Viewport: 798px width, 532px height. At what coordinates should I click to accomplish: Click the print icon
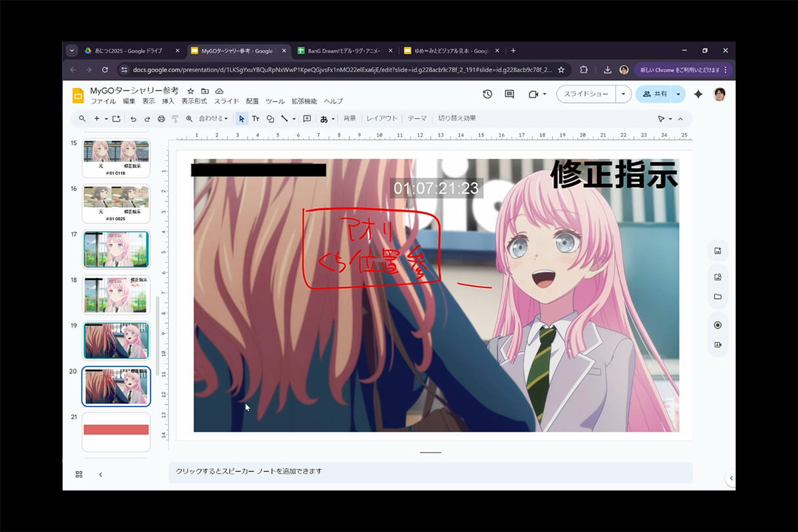[x=161, y=119]
